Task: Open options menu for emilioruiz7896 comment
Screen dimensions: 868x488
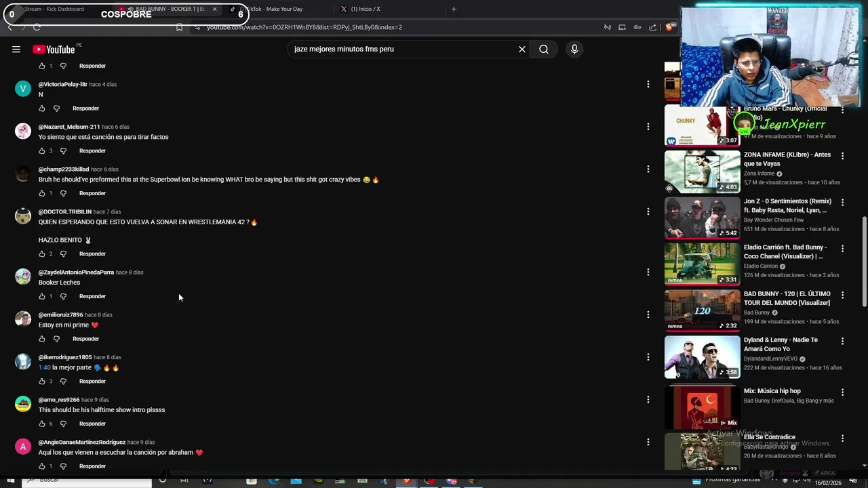Action: tap(648, 314)
